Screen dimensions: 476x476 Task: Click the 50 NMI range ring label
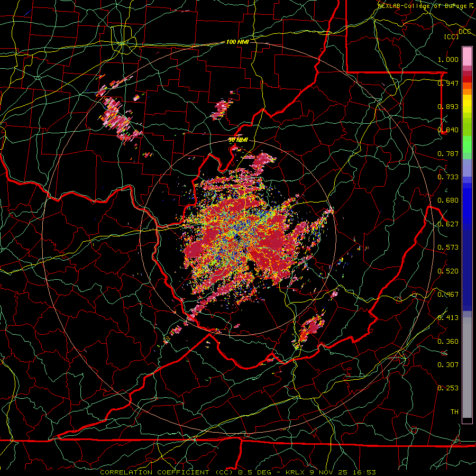[239, 140]
